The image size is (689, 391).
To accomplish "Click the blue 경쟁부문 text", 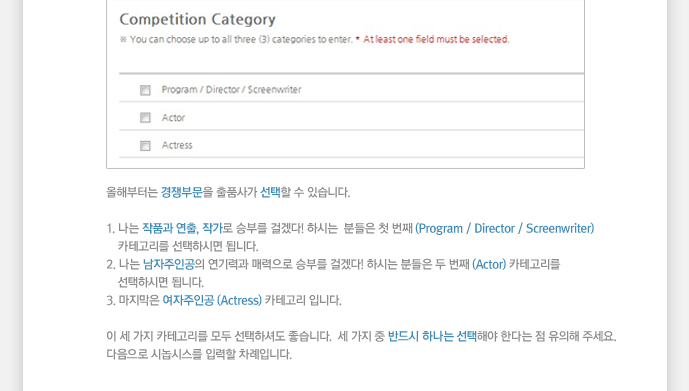I will tap(181, 192).
